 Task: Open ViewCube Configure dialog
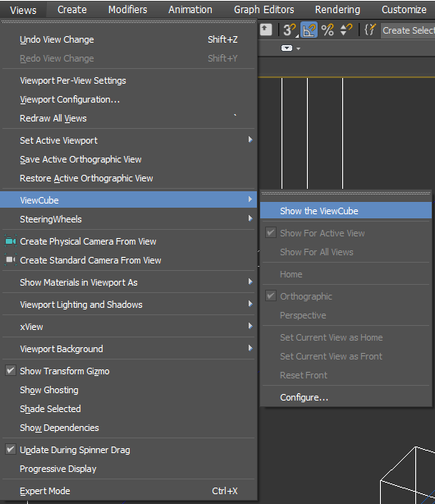coord(346,397)
